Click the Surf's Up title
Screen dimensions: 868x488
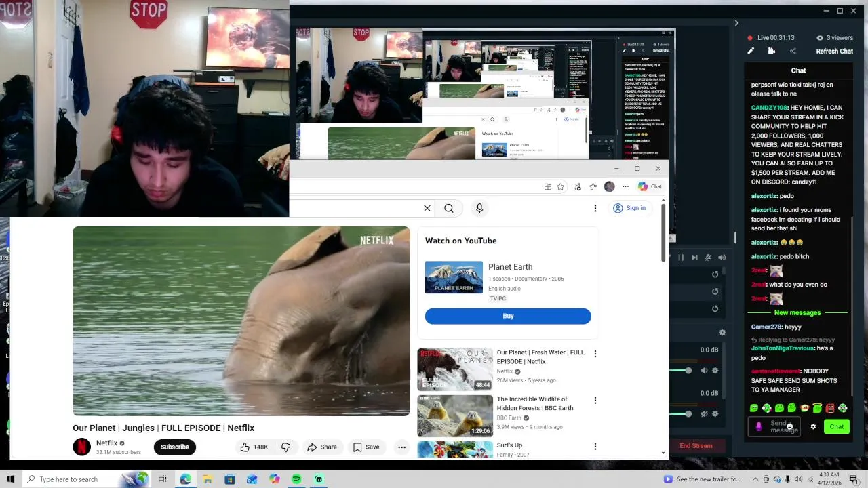(x=509, y=445)
